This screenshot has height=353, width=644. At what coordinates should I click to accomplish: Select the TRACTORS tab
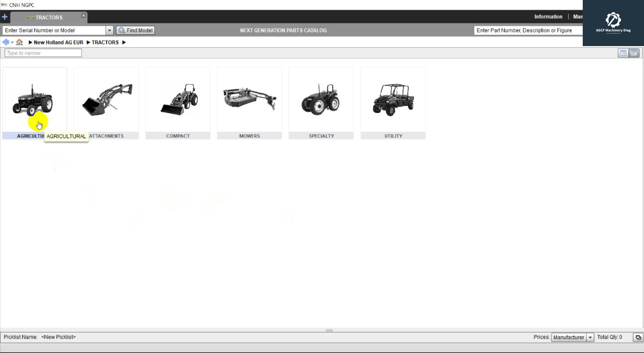[49, 17]
